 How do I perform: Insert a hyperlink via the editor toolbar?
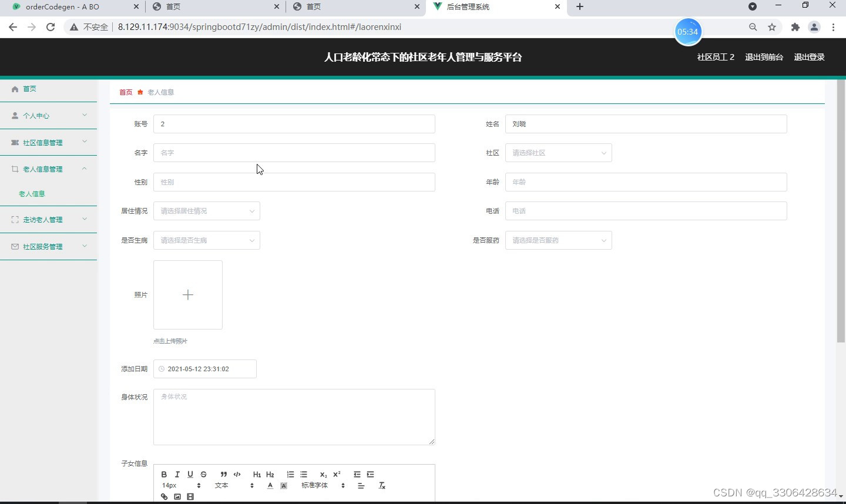tap(164, 496)
